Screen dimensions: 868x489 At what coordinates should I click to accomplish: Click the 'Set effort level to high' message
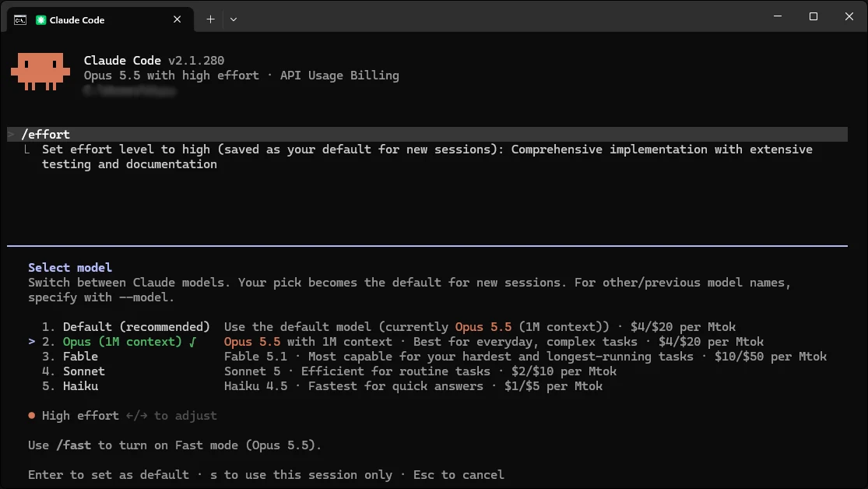(x=427, y=157)
